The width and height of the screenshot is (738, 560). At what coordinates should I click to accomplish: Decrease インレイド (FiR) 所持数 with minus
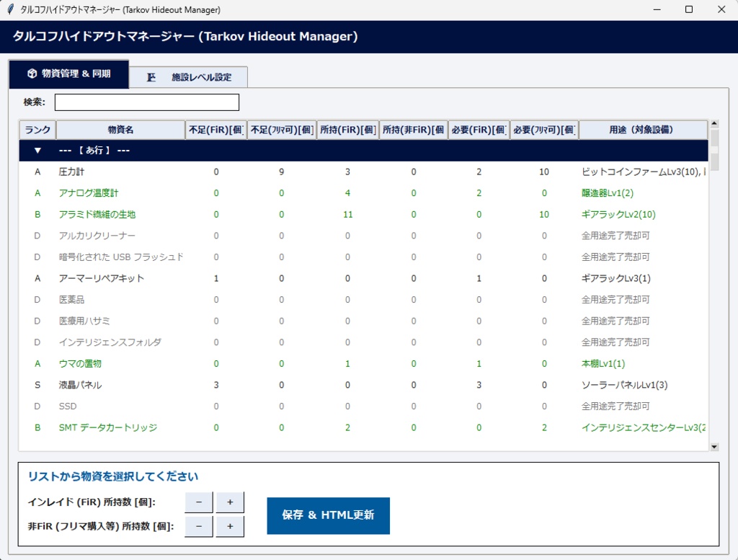click(199, 502)
